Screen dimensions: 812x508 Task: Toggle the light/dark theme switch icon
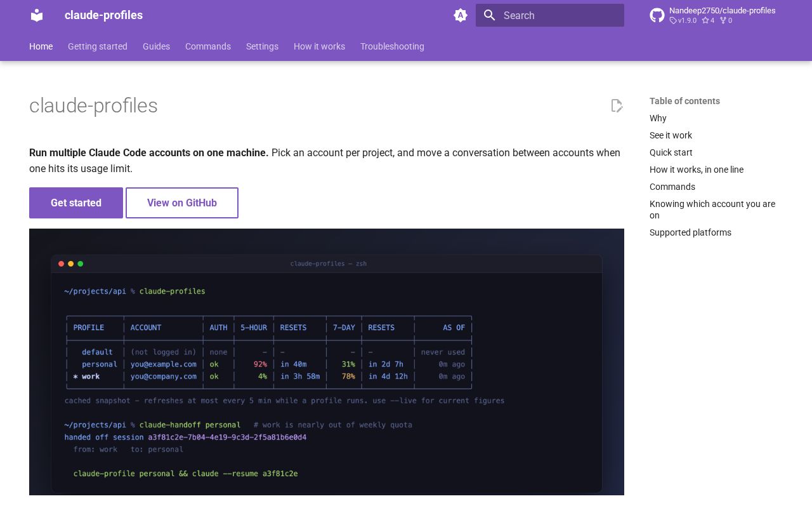(461, 15)
